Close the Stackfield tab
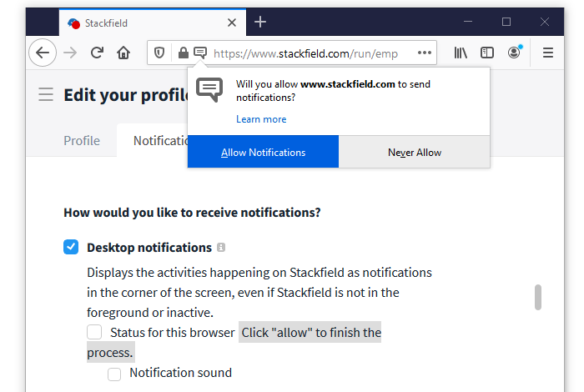584x392 pixels. click(x=232, y=23)
